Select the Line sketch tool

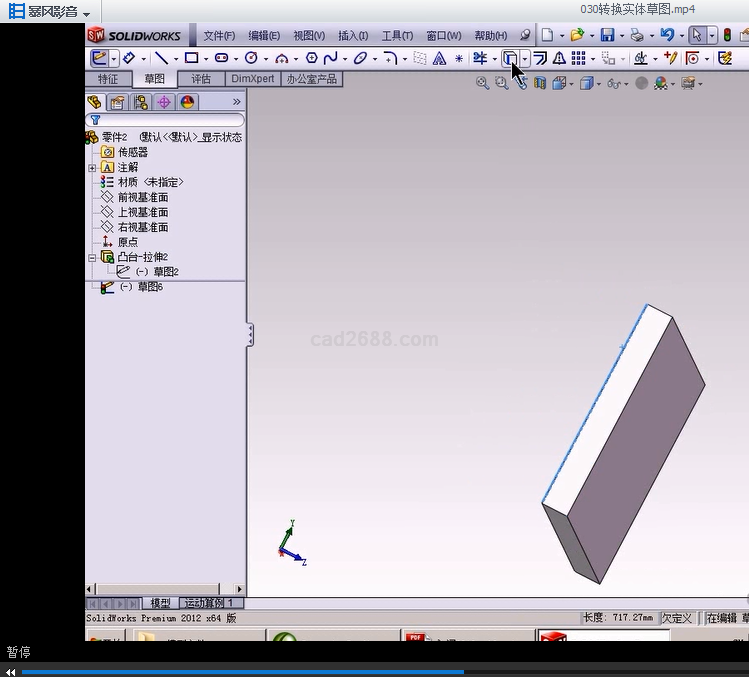[x=161, y=59]
